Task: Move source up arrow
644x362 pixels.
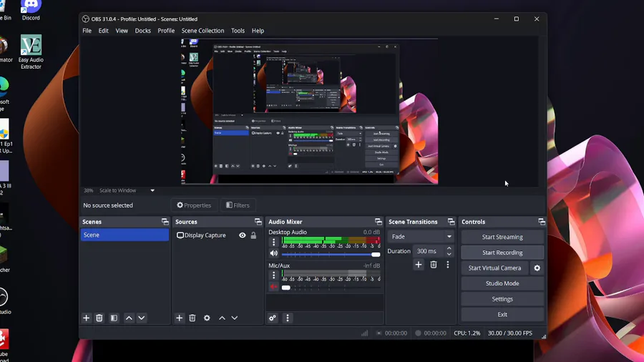Action: (x=222, y=318)
